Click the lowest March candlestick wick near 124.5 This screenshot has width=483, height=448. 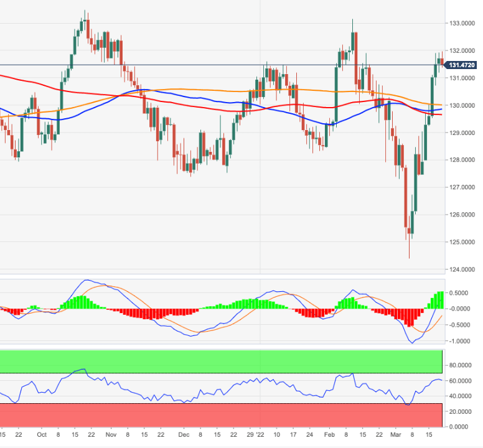[x=409, y=246]
